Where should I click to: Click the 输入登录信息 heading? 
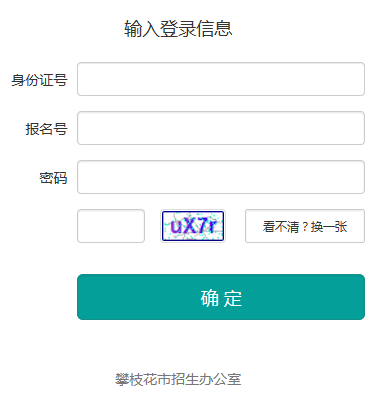point(178,29)
